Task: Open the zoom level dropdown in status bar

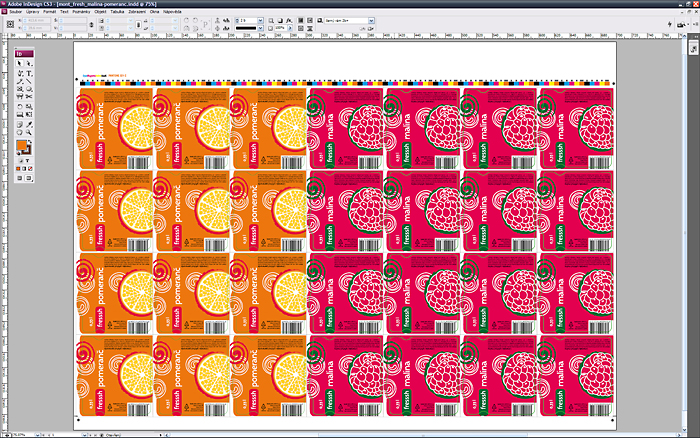Action: pyautogui.click(x=37, y=434)
